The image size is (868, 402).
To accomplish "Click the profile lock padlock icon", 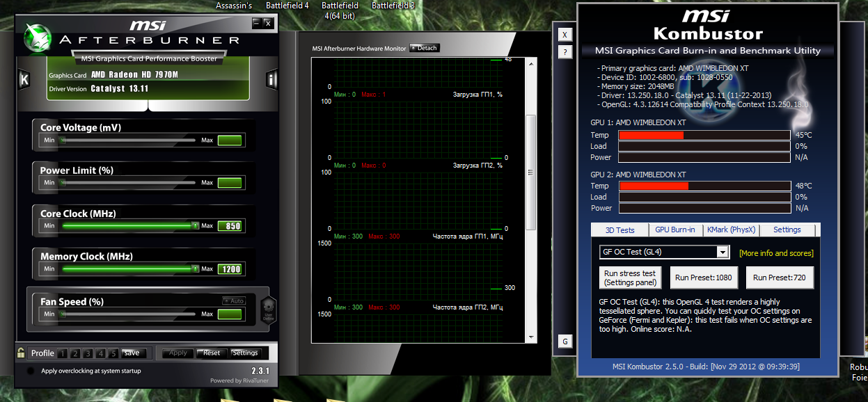I will pyautogui.click(x=22, y=353).
